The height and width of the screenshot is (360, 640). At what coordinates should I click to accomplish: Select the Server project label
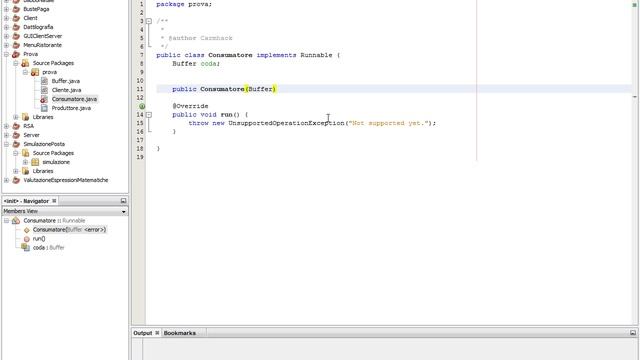[31, 135]
